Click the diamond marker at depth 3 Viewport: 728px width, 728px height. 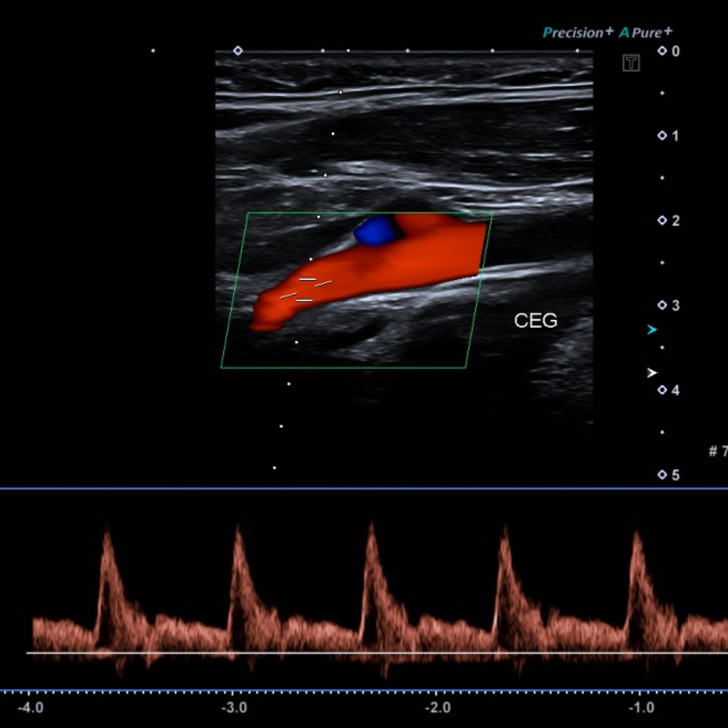pyautogui.click(x=661, y=304)
